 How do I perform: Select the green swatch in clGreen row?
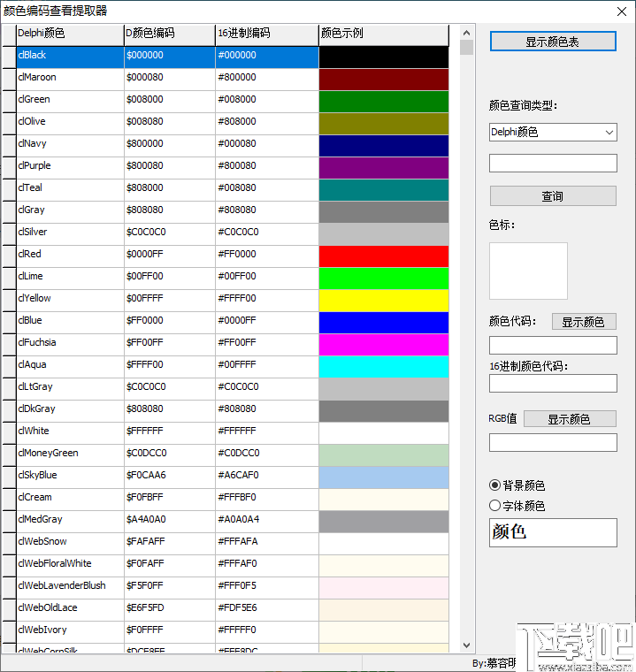coord(384,101)
